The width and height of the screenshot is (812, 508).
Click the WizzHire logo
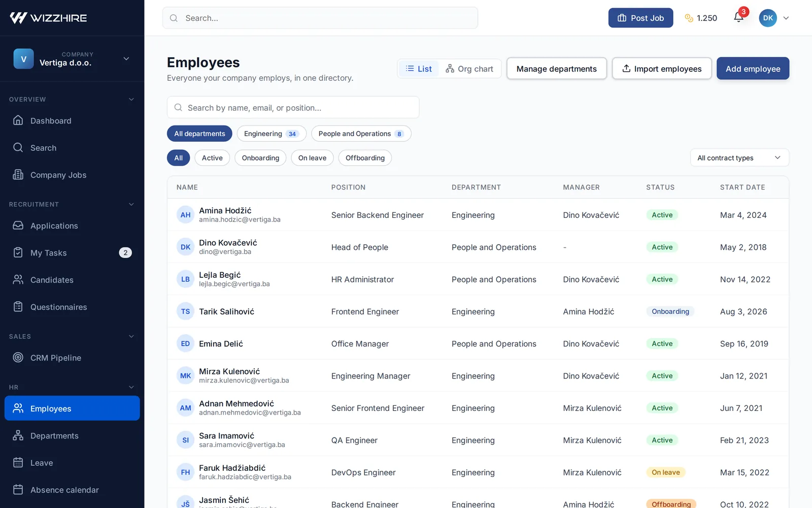coord(49,18)
